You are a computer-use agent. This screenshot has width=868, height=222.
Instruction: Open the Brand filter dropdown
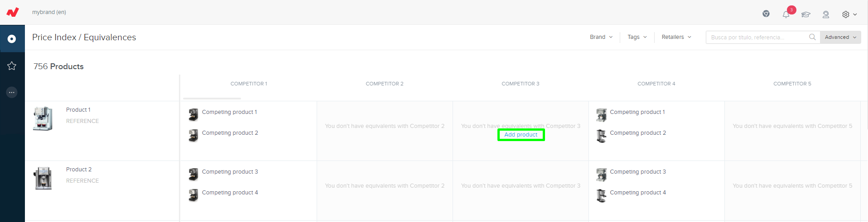[601, 37]
